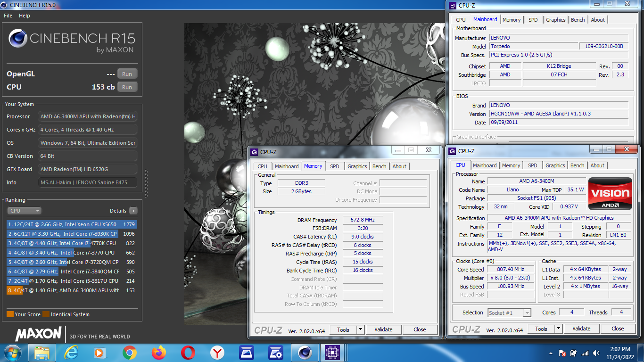Screen dimensions: 644x362
Task: Open the Mainboard tab in the CPU-Z CPU window
Action: 485,165
